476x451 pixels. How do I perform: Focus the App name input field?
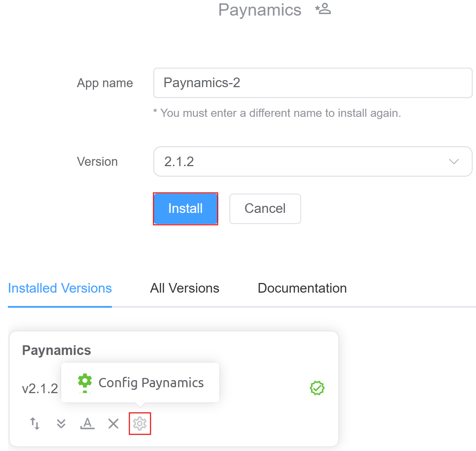pyautogui.click(x=313, y=83)
